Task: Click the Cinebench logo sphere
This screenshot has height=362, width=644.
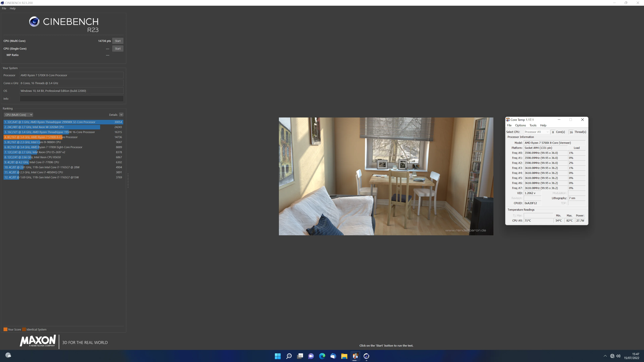Action: click(34, 22)
